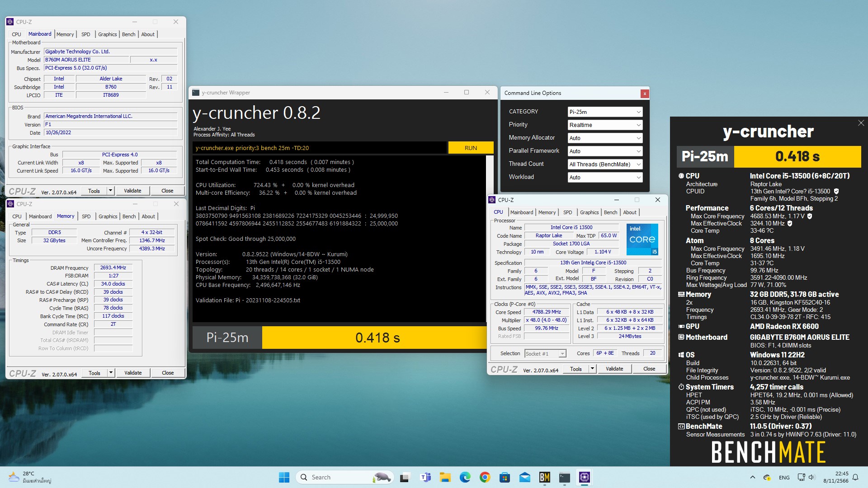868x488 pixels.
Task: Open Memory tab in CPU-Z CPU window
Action: tap(547, 212)
